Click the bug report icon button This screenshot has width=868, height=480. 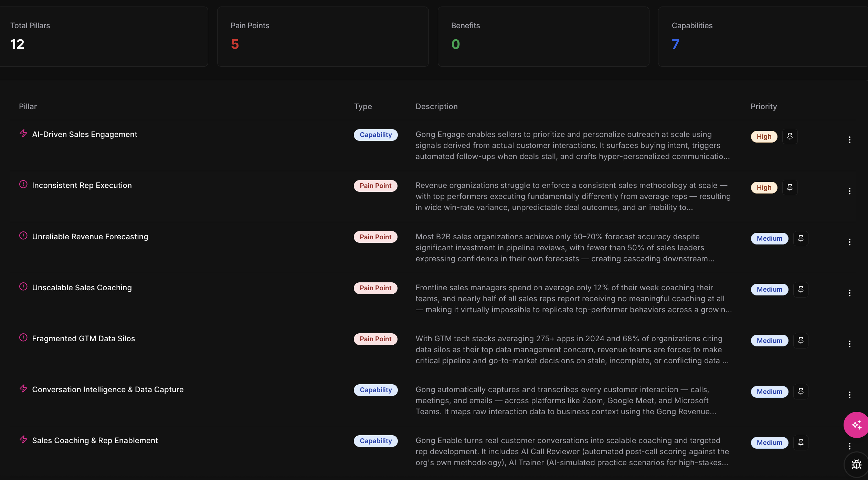click(x=856, y=465)
